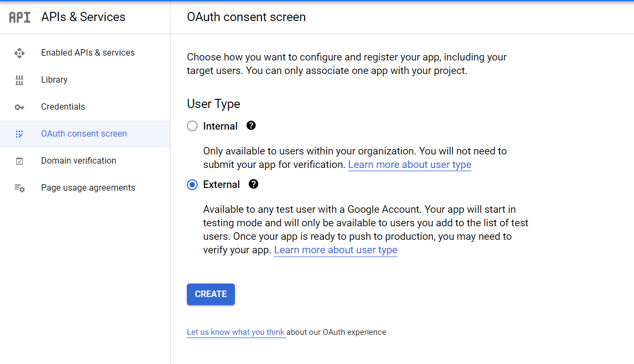Click the OAuth consent screen sidebar icon

(x=19, y=134)
